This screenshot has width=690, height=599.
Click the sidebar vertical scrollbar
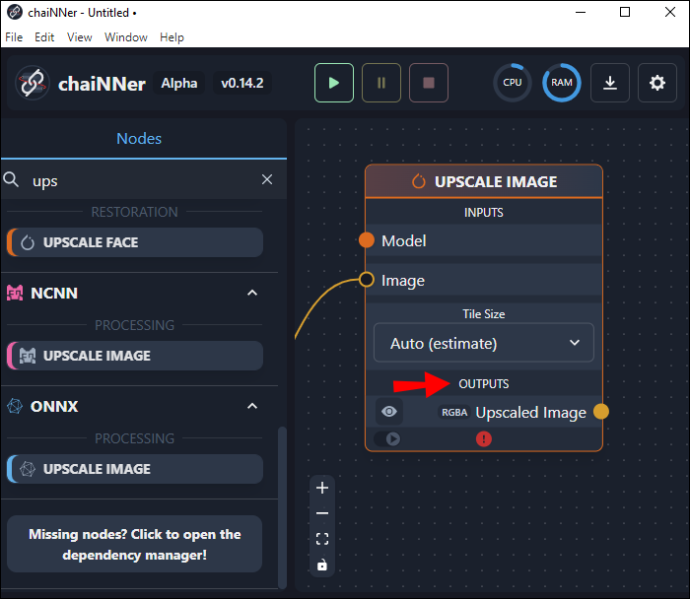(x=282, y=507)
